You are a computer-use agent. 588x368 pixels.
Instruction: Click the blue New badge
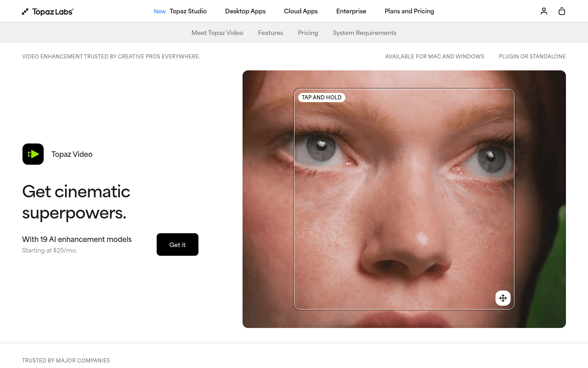pos(160,11)
